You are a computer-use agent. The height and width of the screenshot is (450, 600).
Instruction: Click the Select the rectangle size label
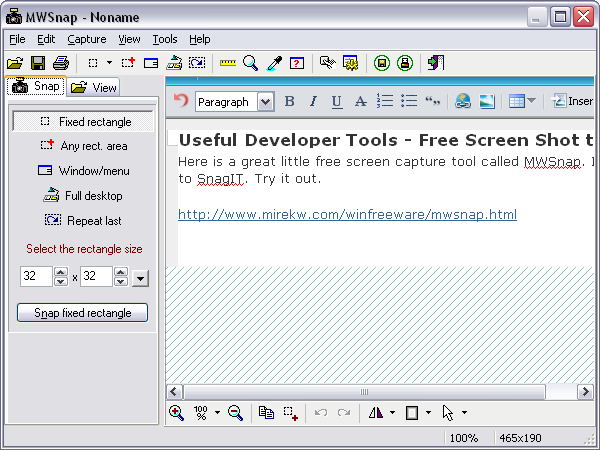click(x=84, y=249)
